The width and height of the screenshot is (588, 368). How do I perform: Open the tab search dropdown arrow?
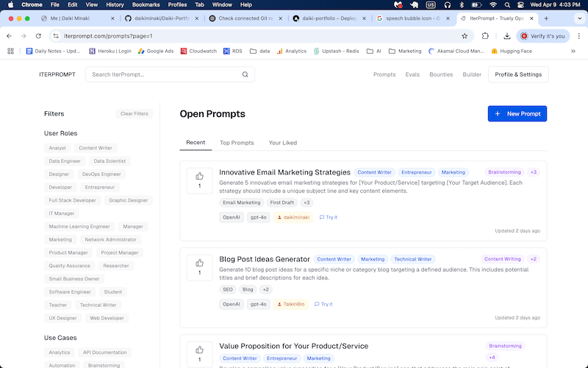[580, 18]
